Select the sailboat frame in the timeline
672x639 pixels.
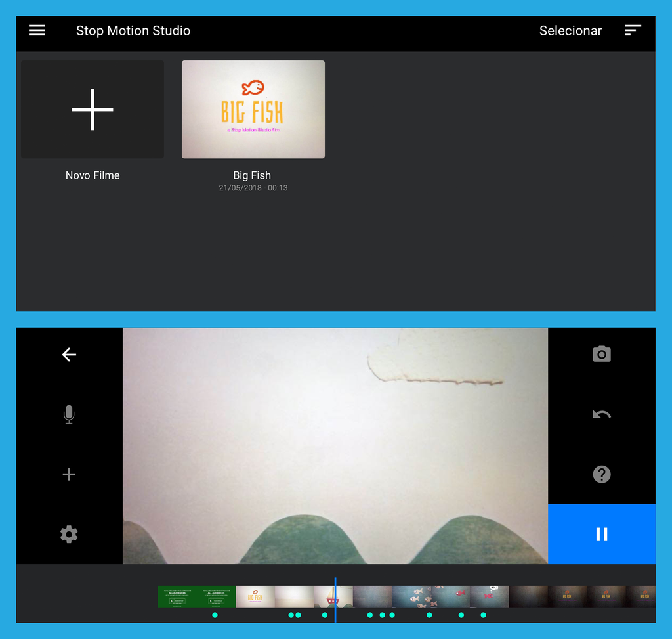331,597
